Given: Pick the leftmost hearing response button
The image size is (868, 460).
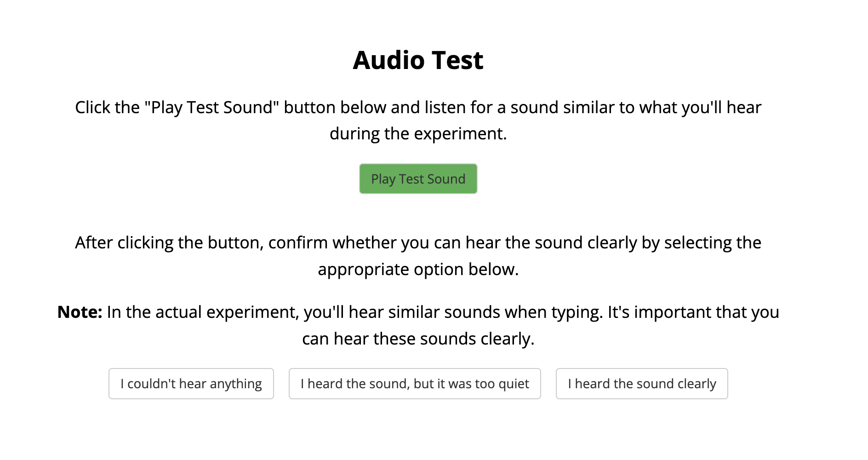Looking at the screenshot, I should [191, 384].
